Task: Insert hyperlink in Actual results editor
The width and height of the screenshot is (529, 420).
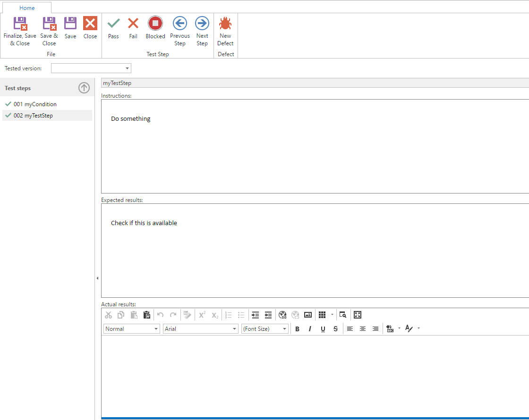Action: point(282,315)
